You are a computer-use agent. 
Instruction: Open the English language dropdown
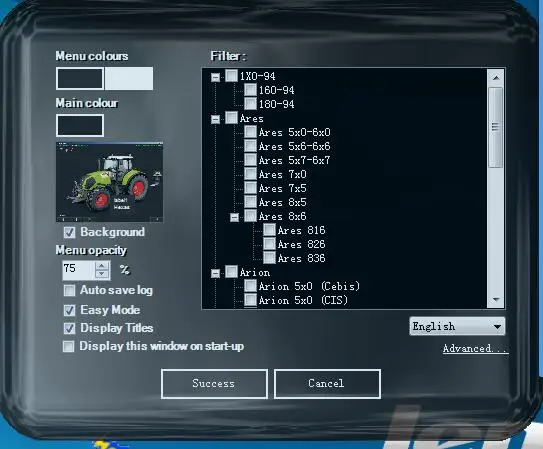pyautogui.click(x=457, y=326)
